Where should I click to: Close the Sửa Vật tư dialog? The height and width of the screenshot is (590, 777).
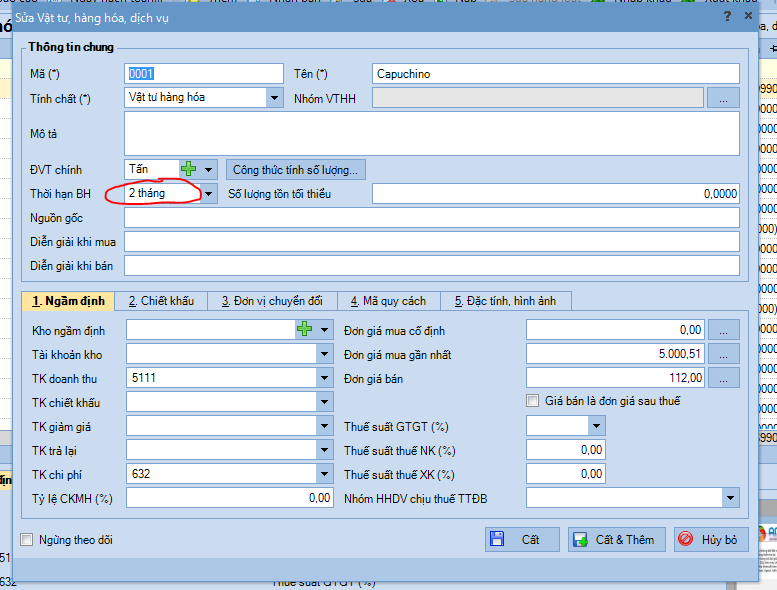tap(748, 16)
